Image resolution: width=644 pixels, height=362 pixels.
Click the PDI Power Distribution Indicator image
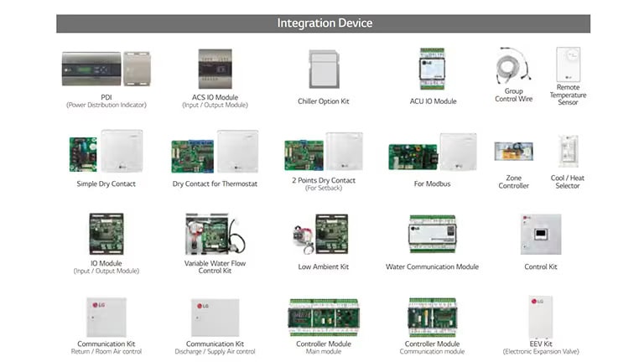coord(106,69)
